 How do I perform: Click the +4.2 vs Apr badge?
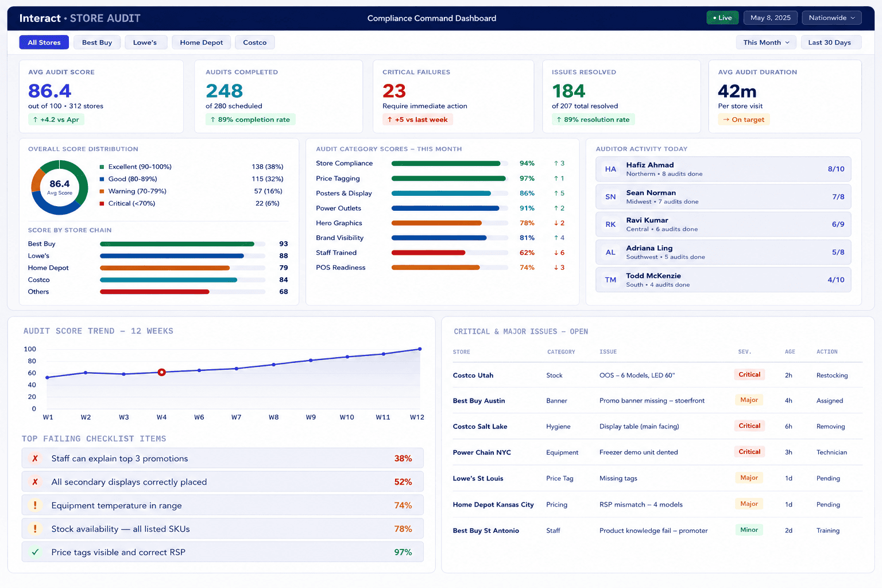56,119
